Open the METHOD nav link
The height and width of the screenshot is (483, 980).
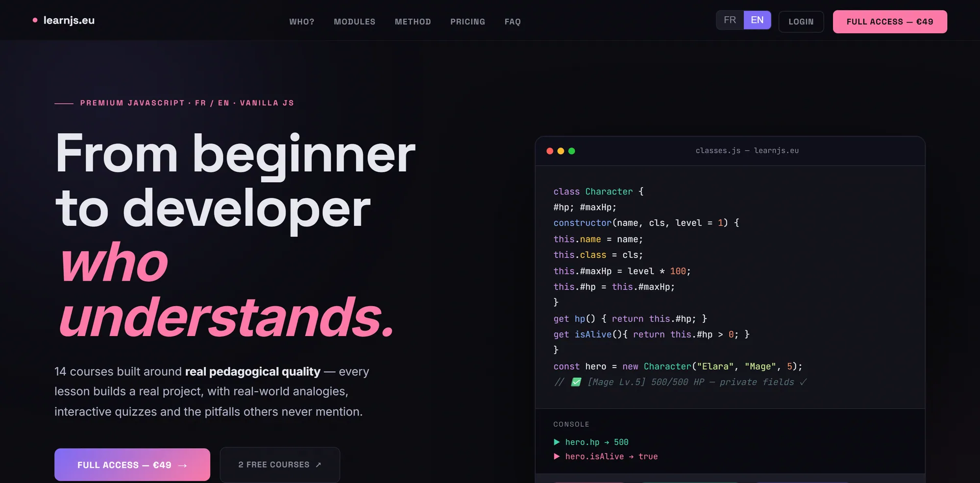413,22
